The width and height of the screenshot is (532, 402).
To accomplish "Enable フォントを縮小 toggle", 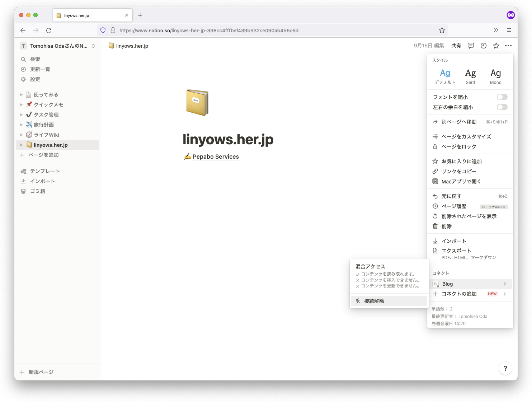I will tap(502, 97).
